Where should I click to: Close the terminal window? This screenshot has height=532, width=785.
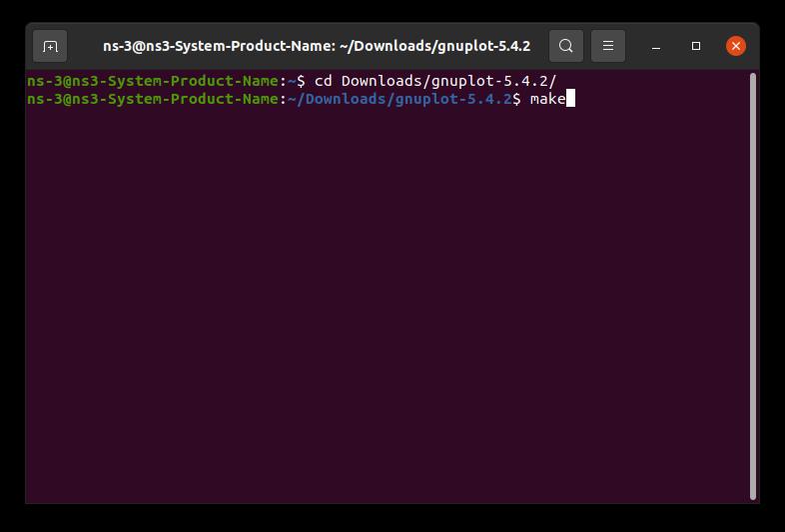pos(736,46)
